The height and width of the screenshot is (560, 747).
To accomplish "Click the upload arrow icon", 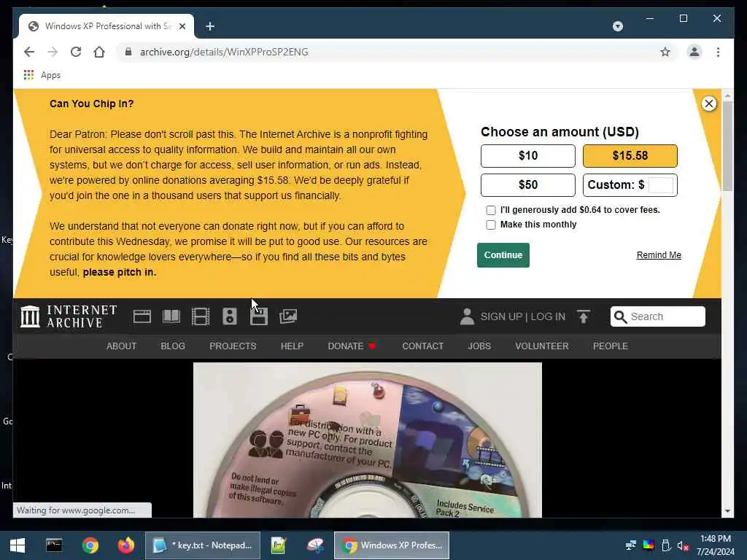I will [584, 316].
